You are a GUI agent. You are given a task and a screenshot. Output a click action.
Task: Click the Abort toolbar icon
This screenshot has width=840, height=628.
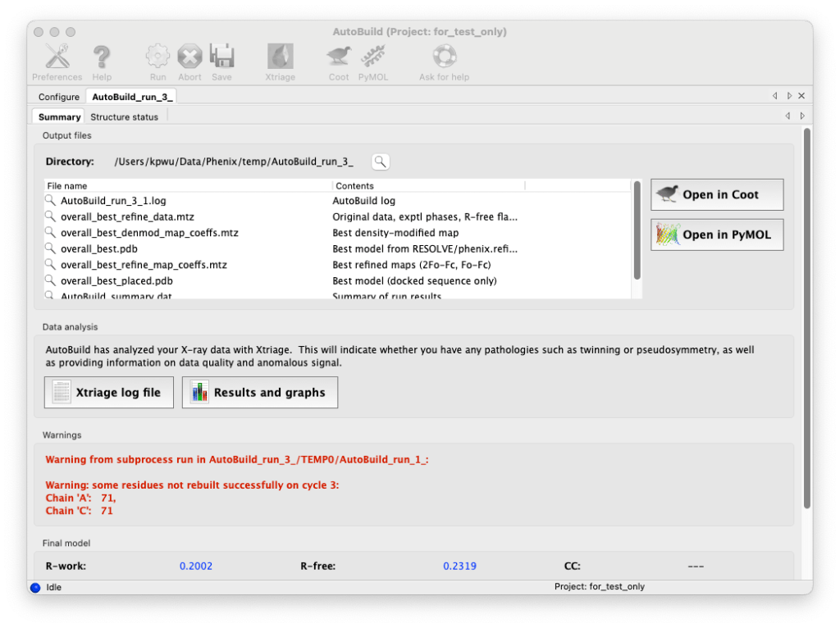189,57
